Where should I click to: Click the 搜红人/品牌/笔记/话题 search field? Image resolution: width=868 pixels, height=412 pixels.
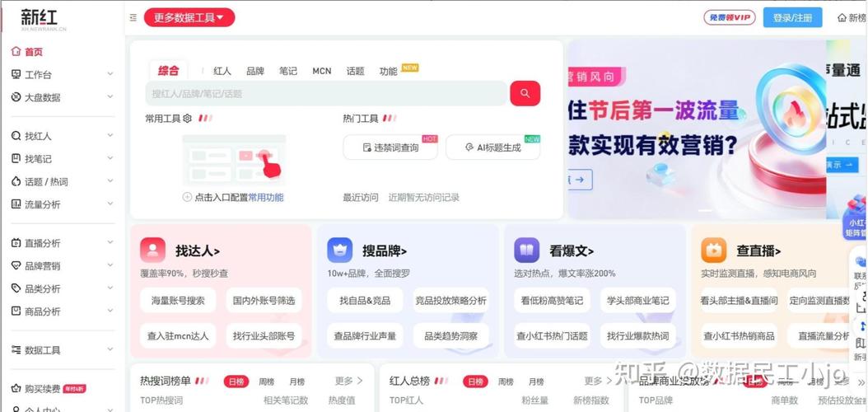(326, 94)
